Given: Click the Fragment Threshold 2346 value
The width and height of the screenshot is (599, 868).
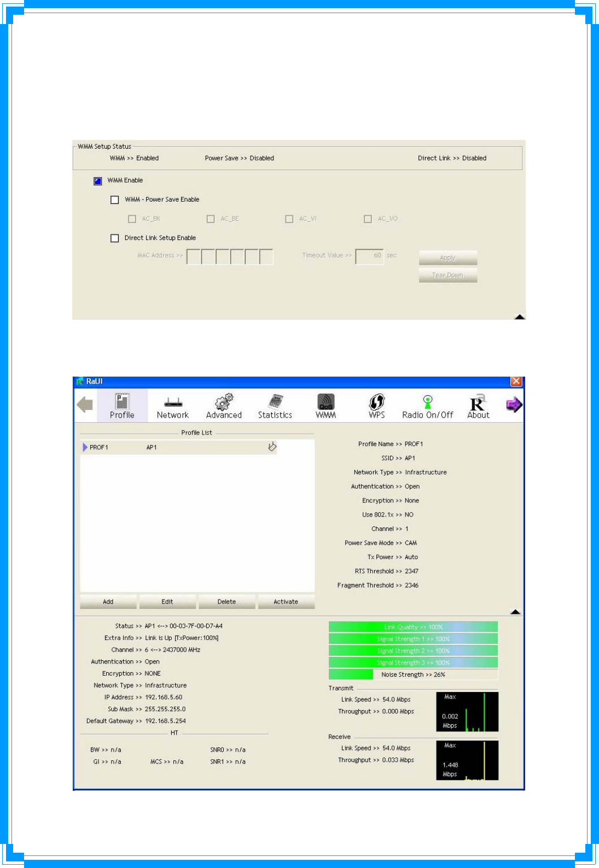Looking at the screenshot, I should (411, 585).
